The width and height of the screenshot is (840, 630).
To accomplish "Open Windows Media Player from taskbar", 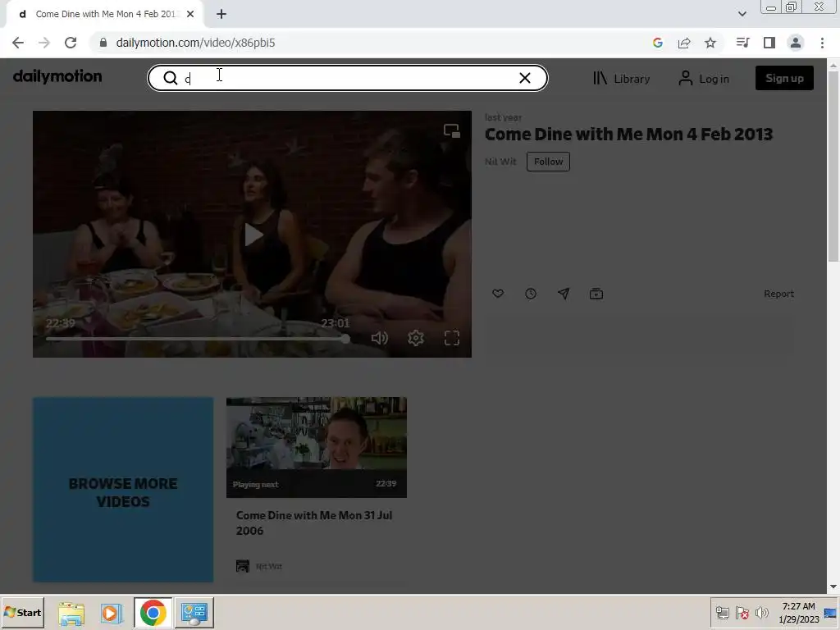I will point(111,613).
